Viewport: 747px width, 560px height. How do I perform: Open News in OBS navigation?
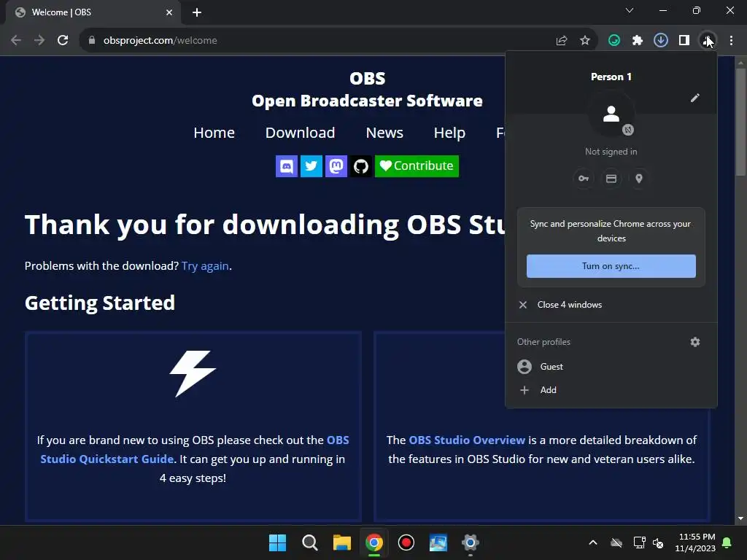tap(384, 133)
